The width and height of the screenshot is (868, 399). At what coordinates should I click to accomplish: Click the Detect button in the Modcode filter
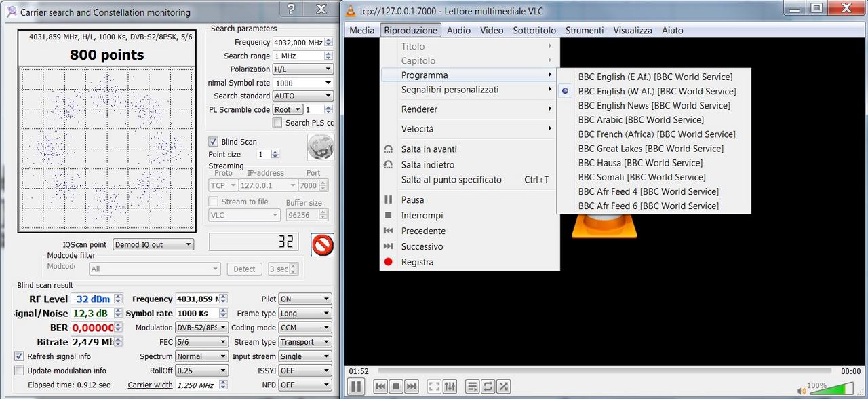click(244, 269)
